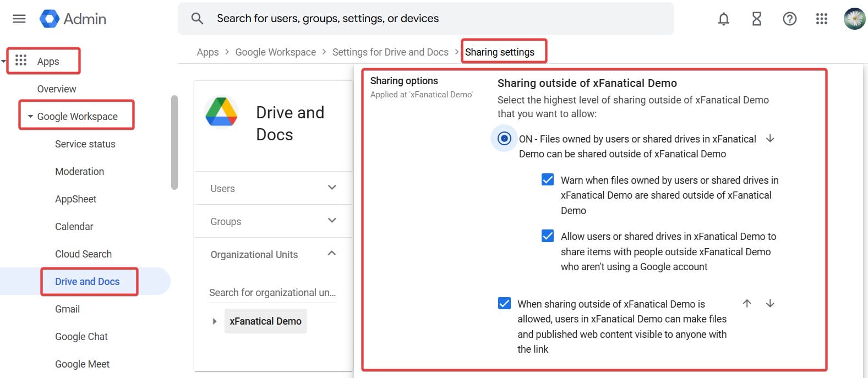Click the Sharing options heading
This screenshot has height=378, width=868.
tap(404, 81)
